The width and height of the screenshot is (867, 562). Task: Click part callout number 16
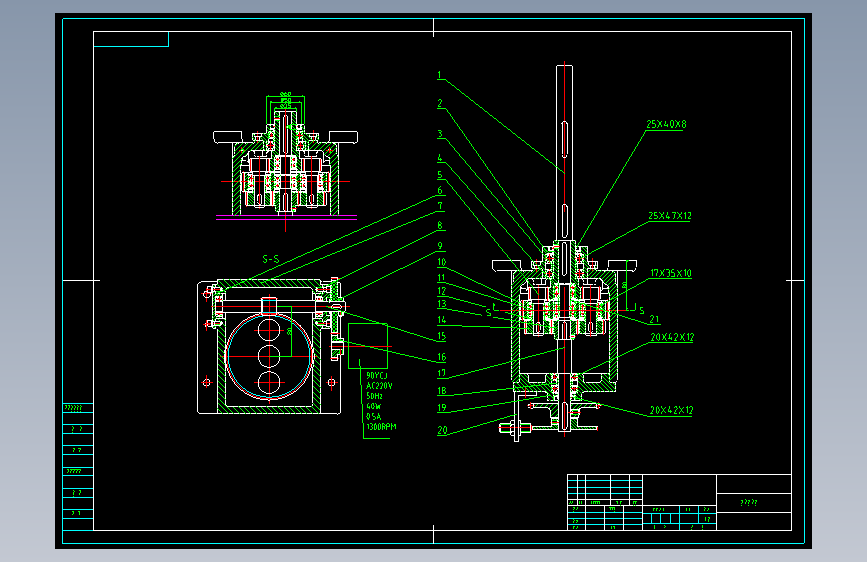[x=442, y=357]
